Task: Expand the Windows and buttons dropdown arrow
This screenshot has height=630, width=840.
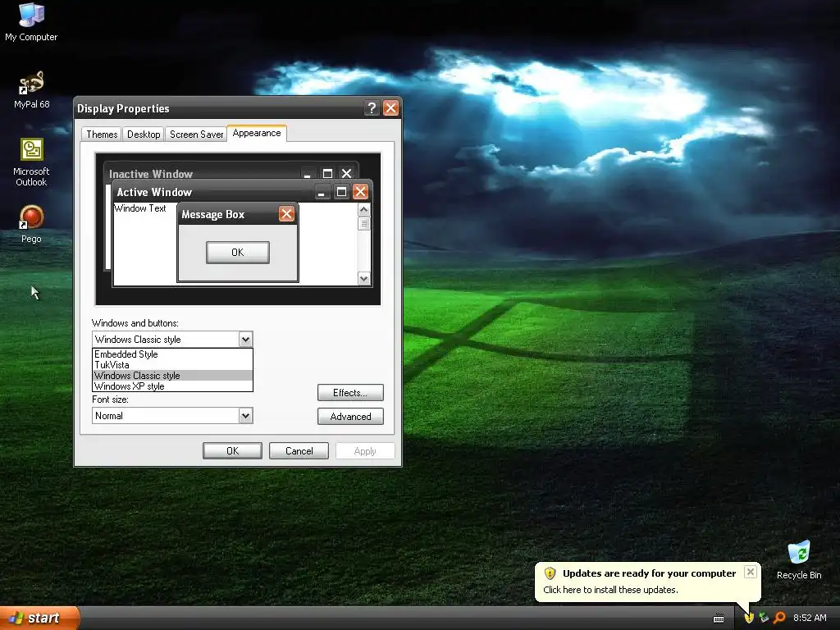Action: (245, 339)
